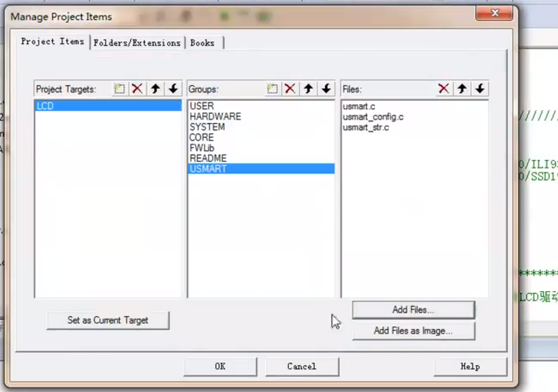This screenshot has width=558, height=392.
Task: Select README group
Action: (261, 159)
